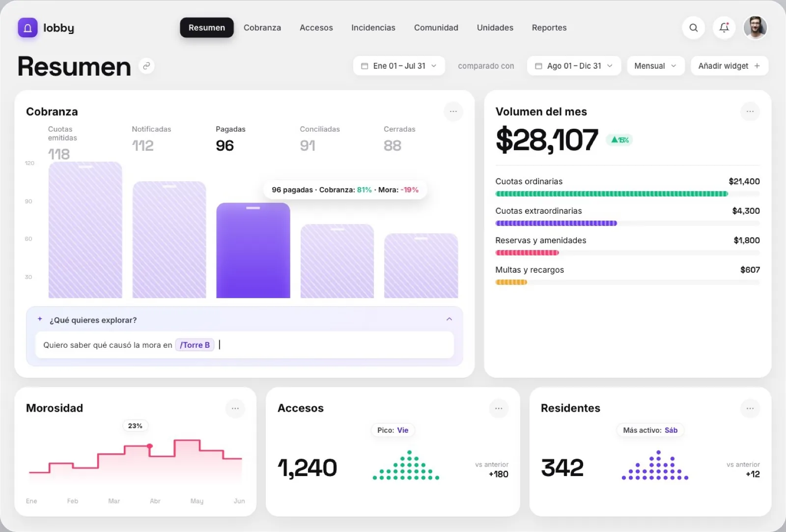The image size is (786, 532).
Task: Switch to the Reportes tab
Action: coord(549,28)
